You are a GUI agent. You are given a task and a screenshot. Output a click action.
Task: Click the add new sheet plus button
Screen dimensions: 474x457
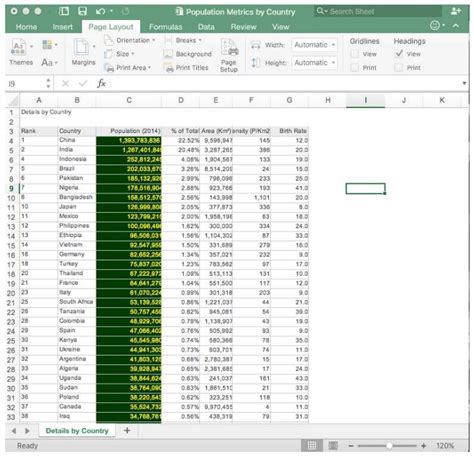tap(127, 430)
